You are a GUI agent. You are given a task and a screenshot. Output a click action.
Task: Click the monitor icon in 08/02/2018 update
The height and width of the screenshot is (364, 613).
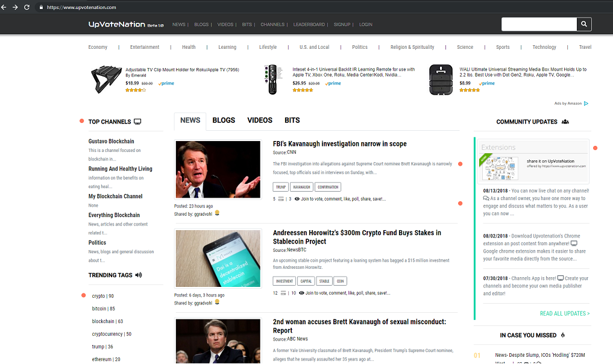tap(574, 243)
